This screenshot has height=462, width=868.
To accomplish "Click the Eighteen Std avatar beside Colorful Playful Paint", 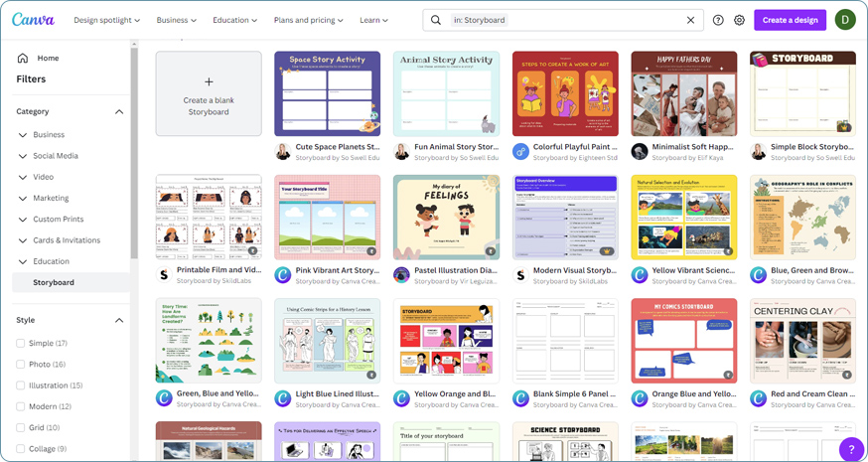I will (x=521, y=152).
